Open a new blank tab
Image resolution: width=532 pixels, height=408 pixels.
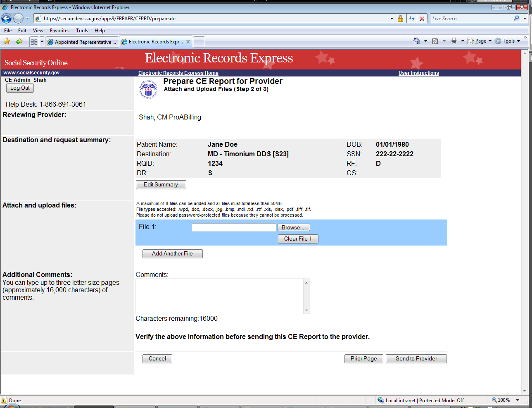pos(199,42)
